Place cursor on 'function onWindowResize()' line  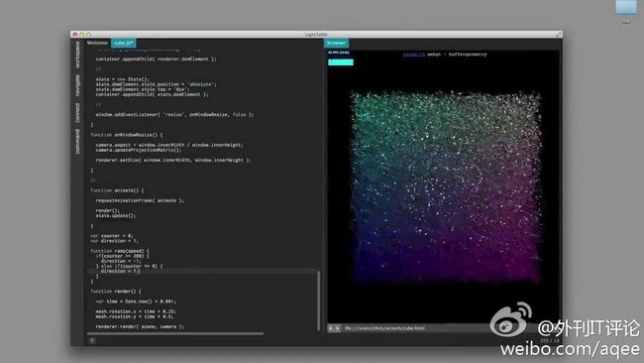[x=127, y=135]
